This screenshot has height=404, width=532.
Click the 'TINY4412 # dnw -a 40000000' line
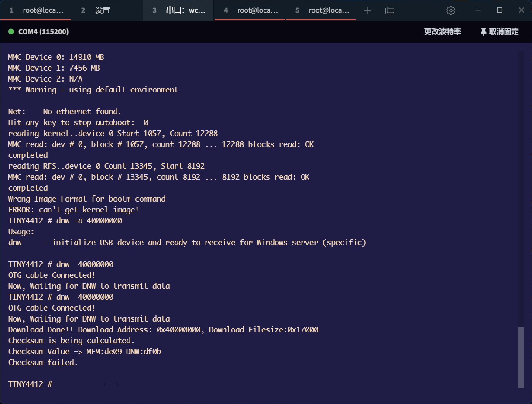pos(65,221)
